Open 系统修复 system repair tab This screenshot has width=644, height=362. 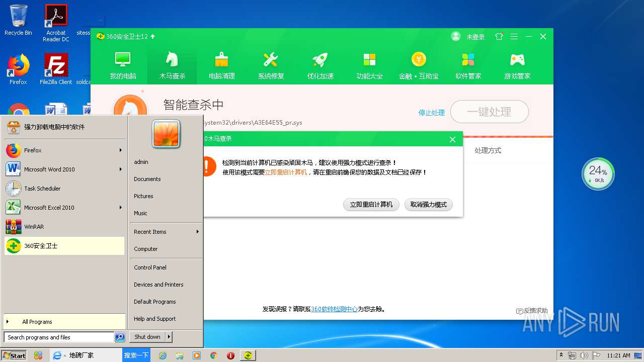pos(271,65)
